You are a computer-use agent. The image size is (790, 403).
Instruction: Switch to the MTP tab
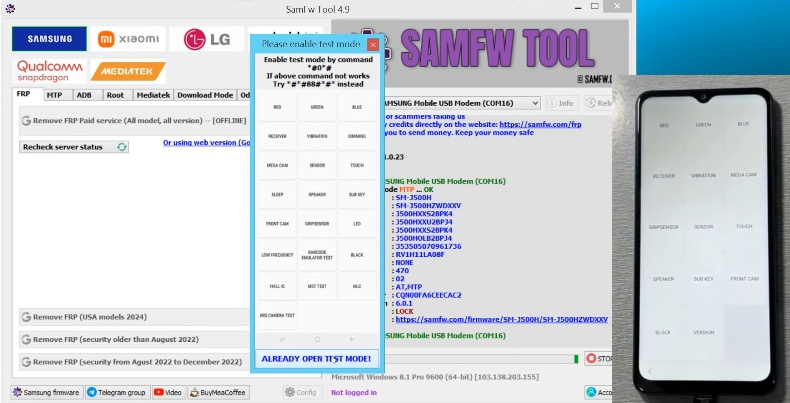[54, 95]
